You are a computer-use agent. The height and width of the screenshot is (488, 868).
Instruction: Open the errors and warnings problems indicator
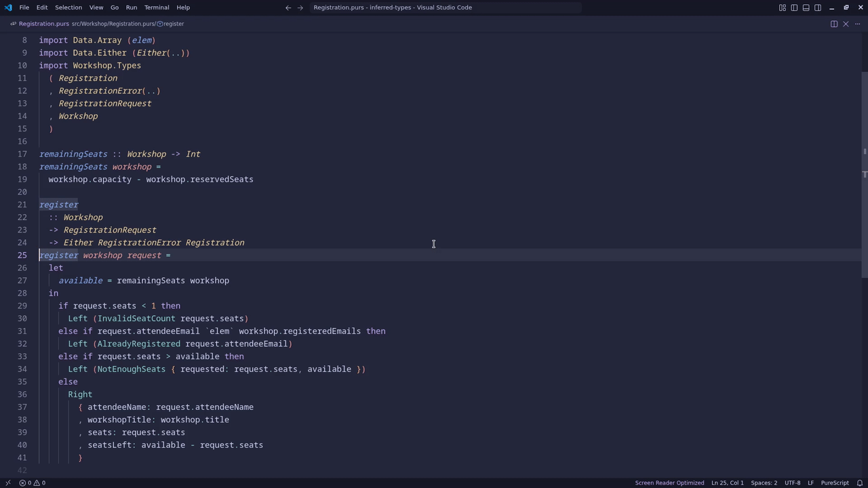pos(32,483)
